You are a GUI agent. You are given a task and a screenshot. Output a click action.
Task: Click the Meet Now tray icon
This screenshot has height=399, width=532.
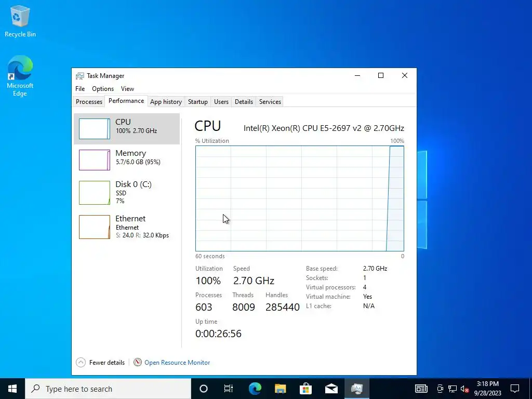pos(440,389)
